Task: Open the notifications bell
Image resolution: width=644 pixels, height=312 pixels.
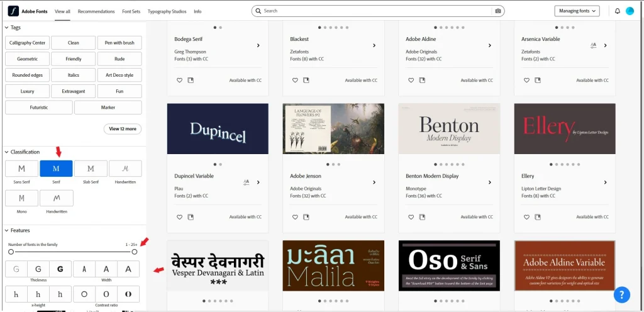Action: pyautogui.click(x=618, y=11)
